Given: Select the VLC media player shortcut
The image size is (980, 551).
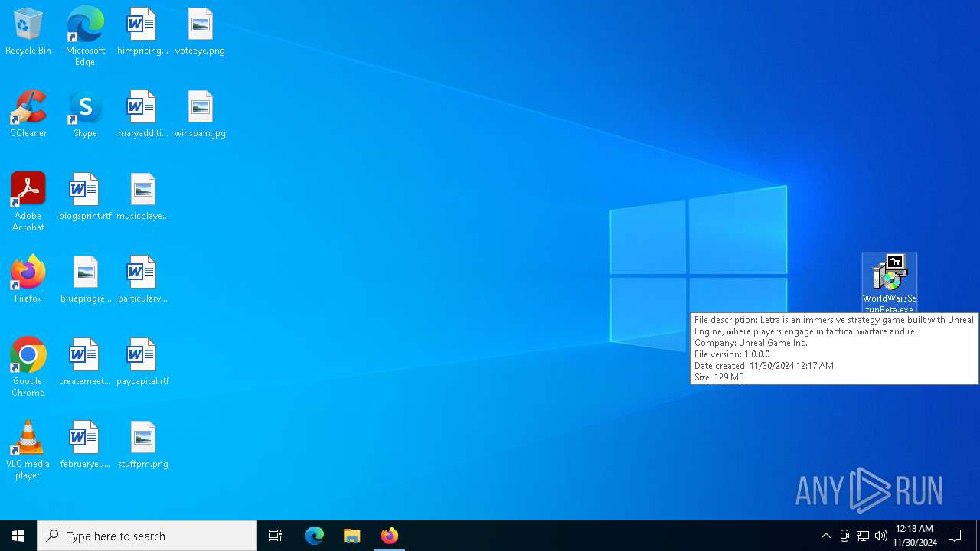Looking at the screenshot, I should click(28, 450).
